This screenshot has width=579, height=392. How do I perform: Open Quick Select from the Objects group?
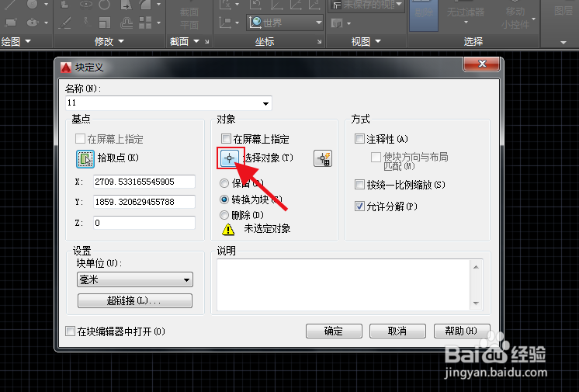point(323,158)
